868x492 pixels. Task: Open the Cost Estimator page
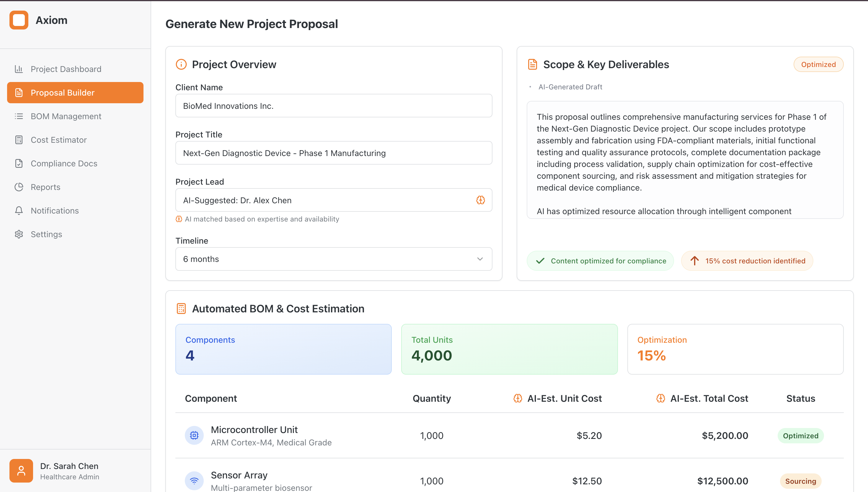tap(75, 140)
